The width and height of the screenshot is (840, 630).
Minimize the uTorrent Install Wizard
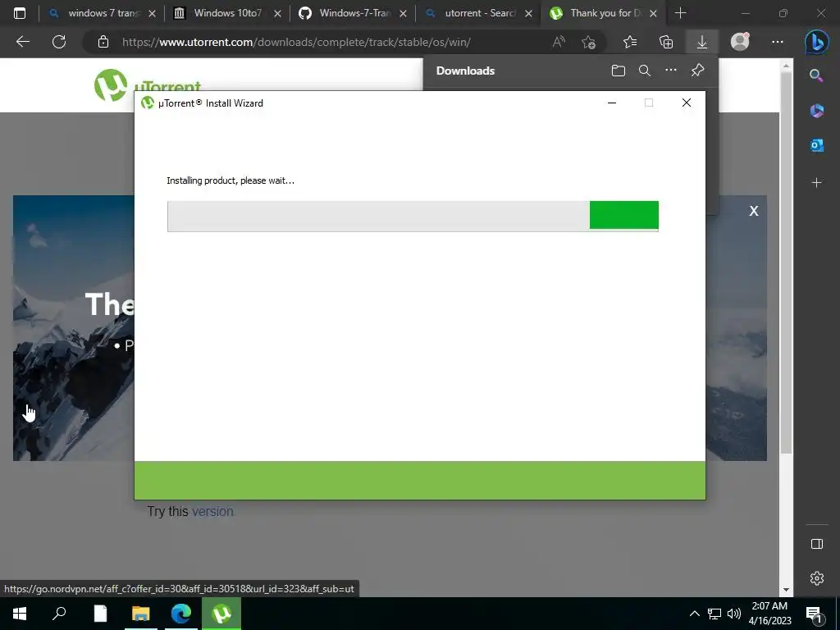coord(612,103)
